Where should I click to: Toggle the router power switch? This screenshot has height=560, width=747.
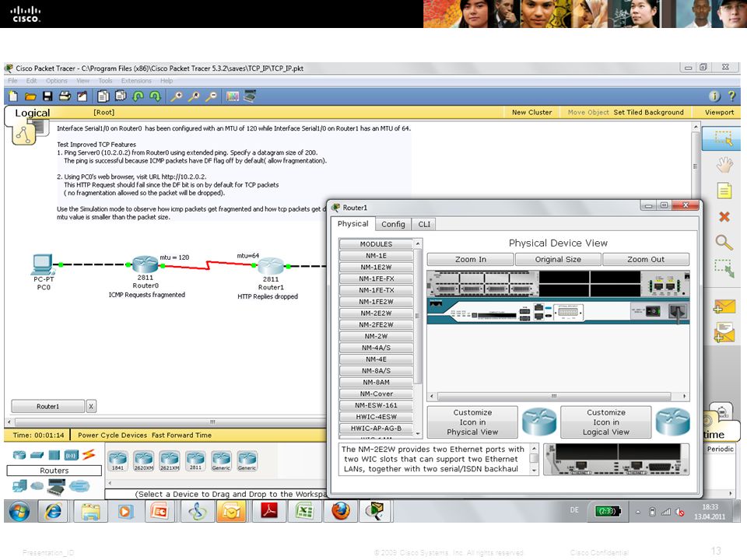pos(653,311)
